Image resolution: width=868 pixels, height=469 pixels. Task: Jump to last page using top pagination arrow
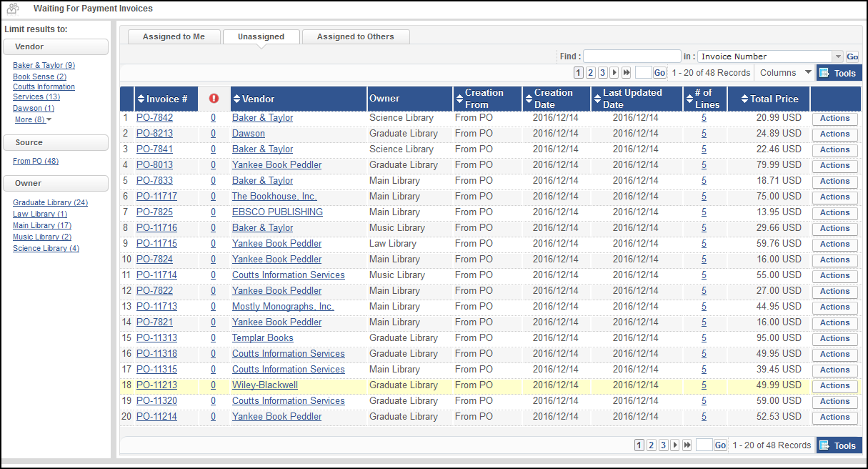coord(627,73)
